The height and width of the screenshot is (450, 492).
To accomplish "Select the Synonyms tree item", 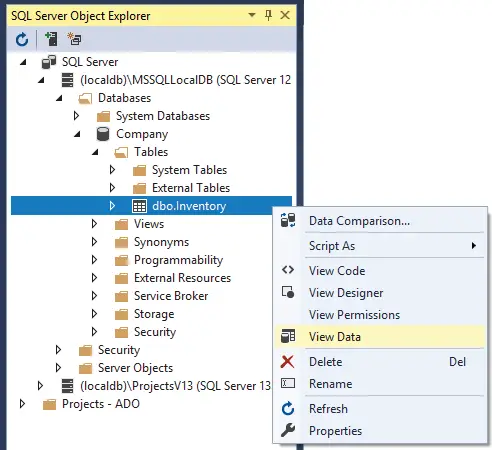I will [161, 242].
